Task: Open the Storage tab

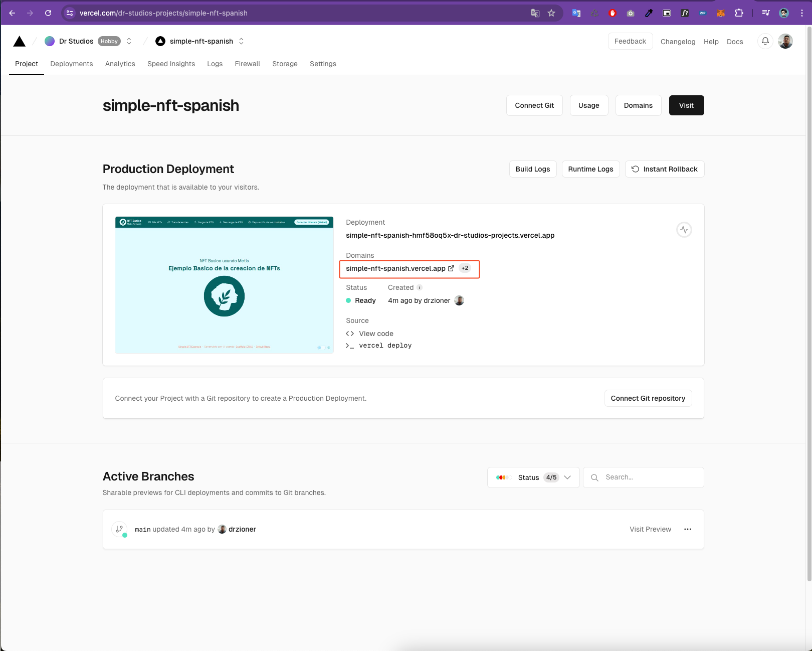Action: 285,64
